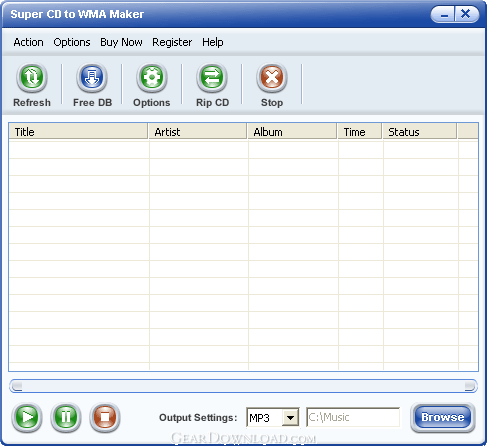
Task: Expand the MP3 output format dropdown
Action: click(290, 417)
